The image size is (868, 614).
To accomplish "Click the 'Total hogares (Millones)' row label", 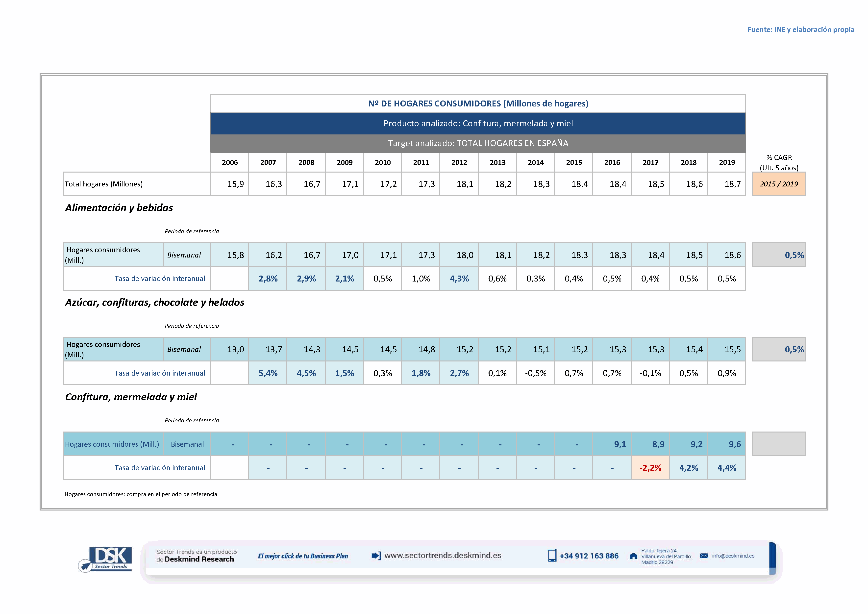I will pyautogui.click(x=104, y=184).
